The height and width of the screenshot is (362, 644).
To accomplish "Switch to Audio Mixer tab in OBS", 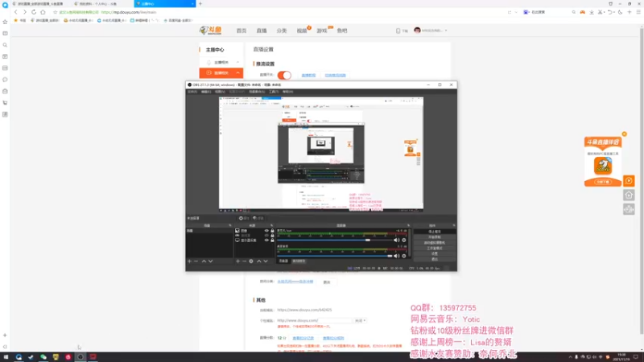I will 284,261.
